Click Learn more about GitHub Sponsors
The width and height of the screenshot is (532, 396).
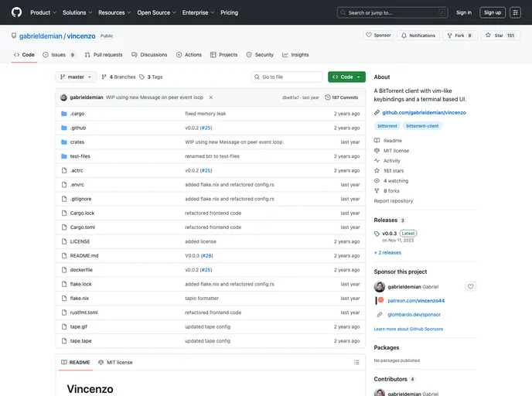point(408,329)
